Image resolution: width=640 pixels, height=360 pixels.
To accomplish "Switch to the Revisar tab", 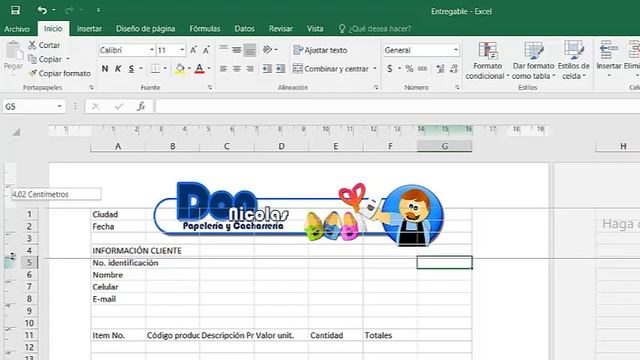I will click(x=280, y=29).
